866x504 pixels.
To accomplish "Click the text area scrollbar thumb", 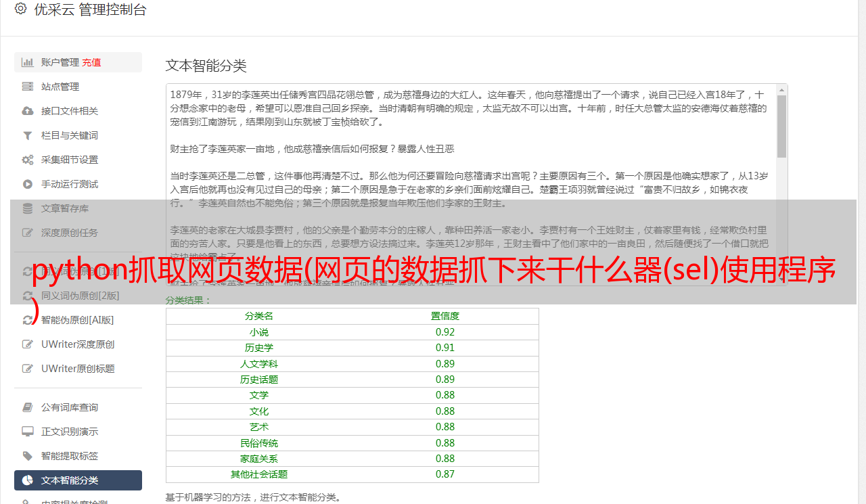I will (781, 126).
